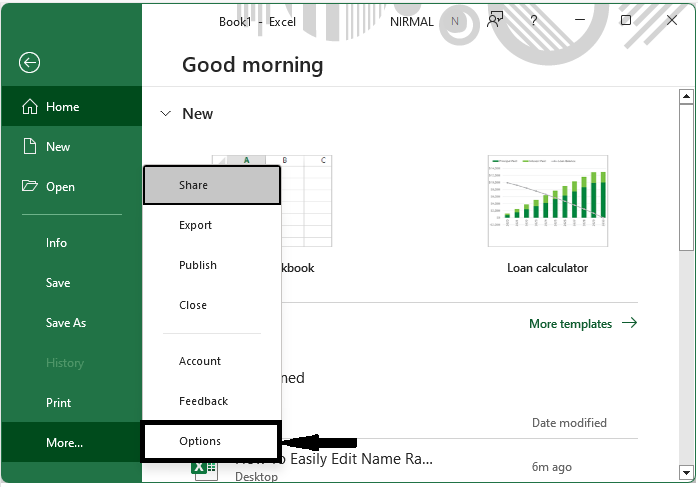Screen dimensions: 698x487
Task: Open Help question mark icon
Action: click(533, 20)
